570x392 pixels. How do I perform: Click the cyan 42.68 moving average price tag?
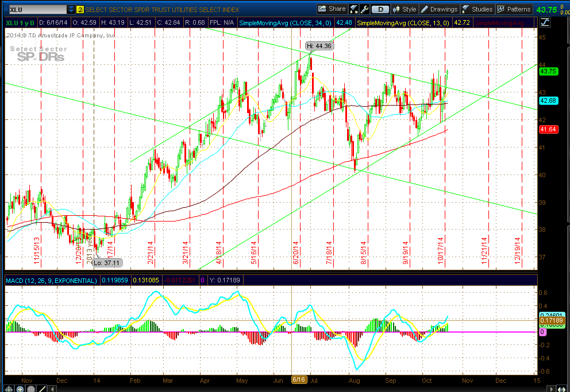click(548, 100)
